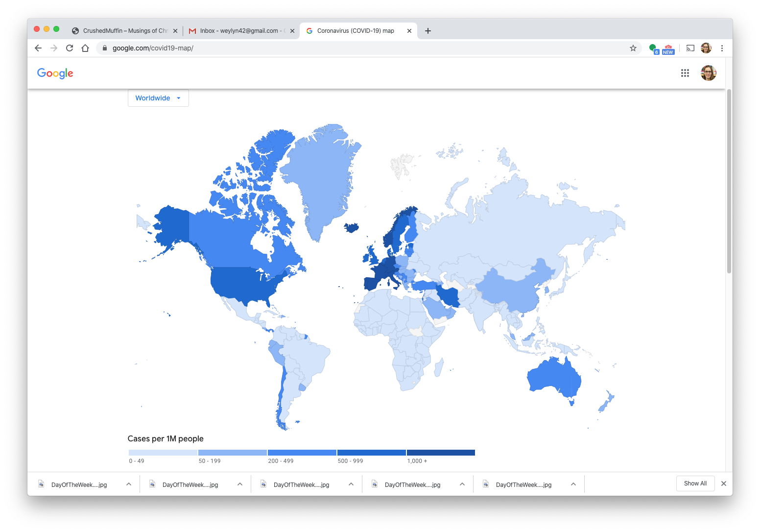Screen dimensions: 760x532
Task: Open the red extension marked NEW
Action: [x=668, y=49]
